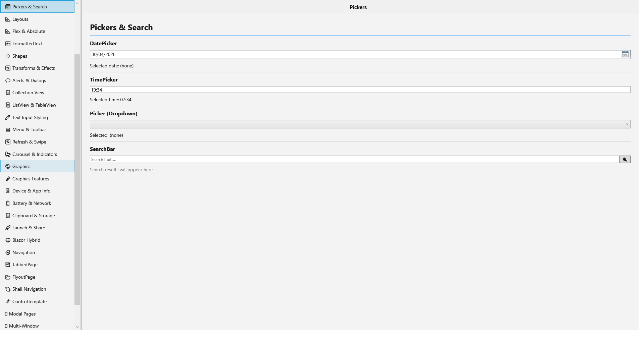Viewport: 644px width, 343px height.
Task: Click the SearchBar magnifier button
Action: (625, 160)
